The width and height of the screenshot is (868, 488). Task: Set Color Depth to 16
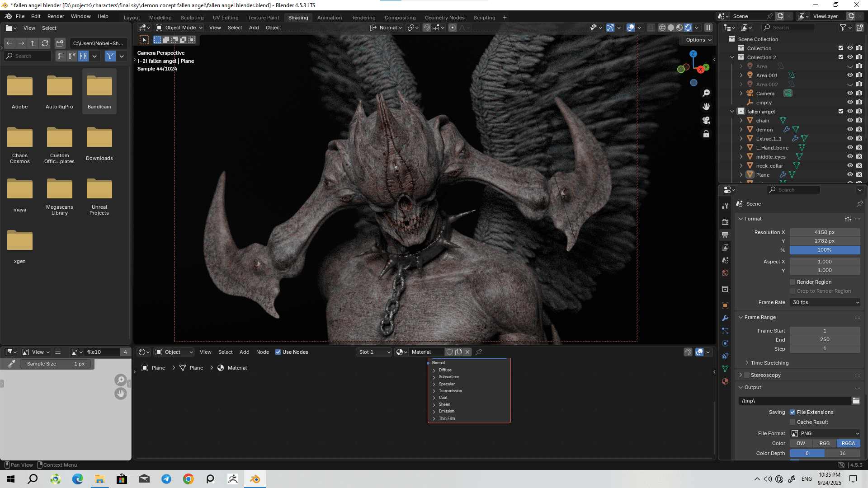pyautogui.click(x=843, y=453)
